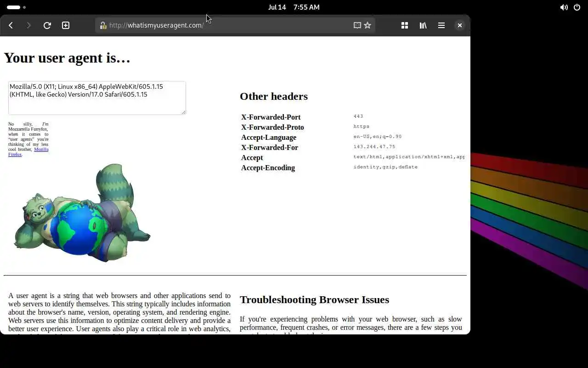Close the browser window
This screenshot has height=368, width=588.
pos(459,25)
